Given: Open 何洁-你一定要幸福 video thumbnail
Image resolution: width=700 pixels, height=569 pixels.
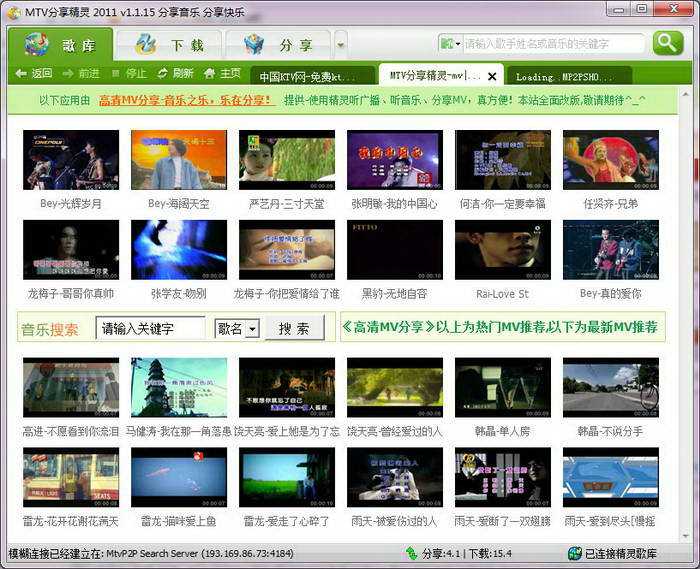Looking at the screenshot, I should (503, 160).
